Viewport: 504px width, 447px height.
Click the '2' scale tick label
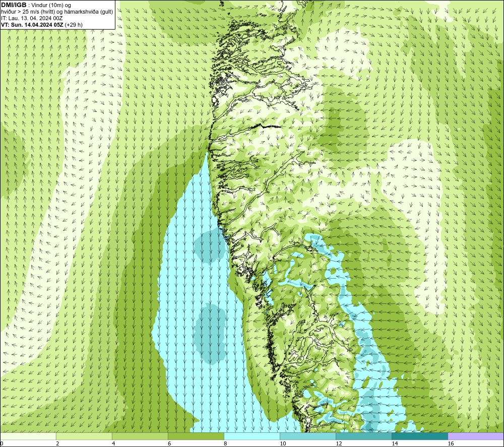pyautogui.click(x=57, y=444)
